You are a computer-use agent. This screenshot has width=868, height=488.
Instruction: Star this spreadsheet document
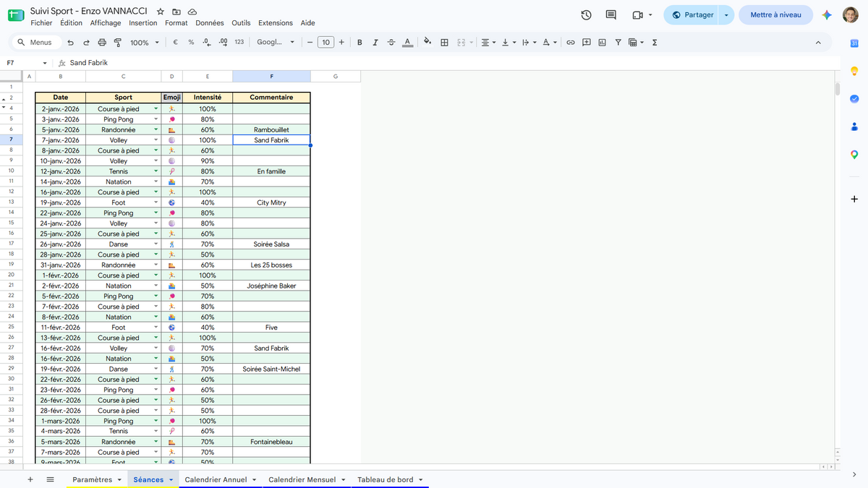(x=161, y=12)
